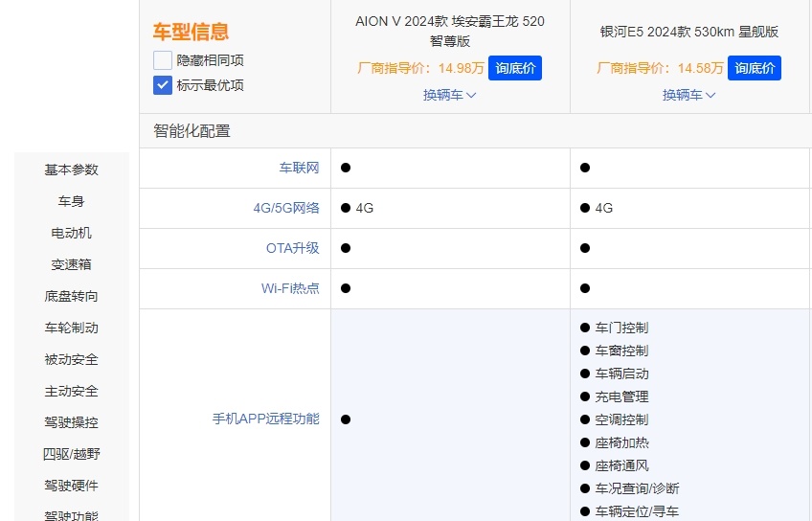Enable the 隐藏相同项 checkbox
The width and height of the screenshot is (812, 521).
point(163,60)
